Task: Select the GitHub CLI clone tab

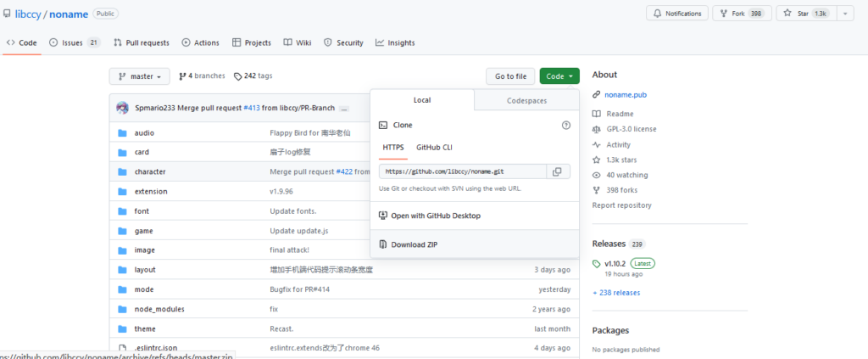Action: [x=434, y=147]
